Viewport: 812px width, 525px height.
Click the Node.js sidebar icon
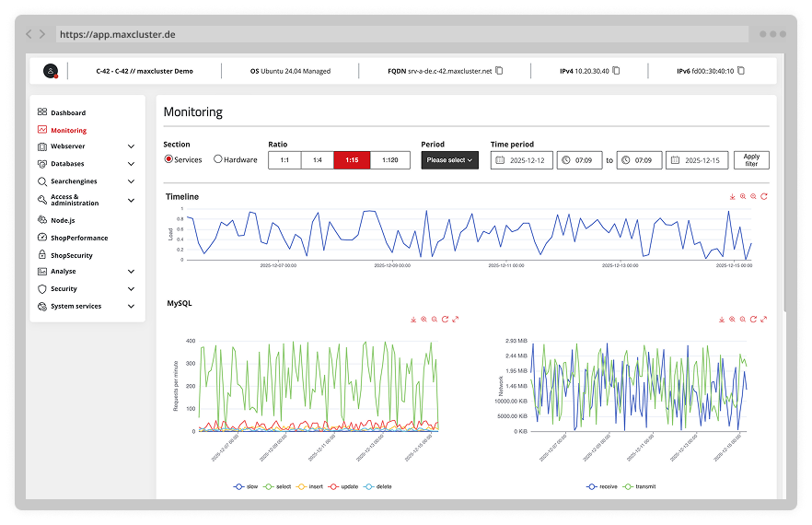point(42,220)
